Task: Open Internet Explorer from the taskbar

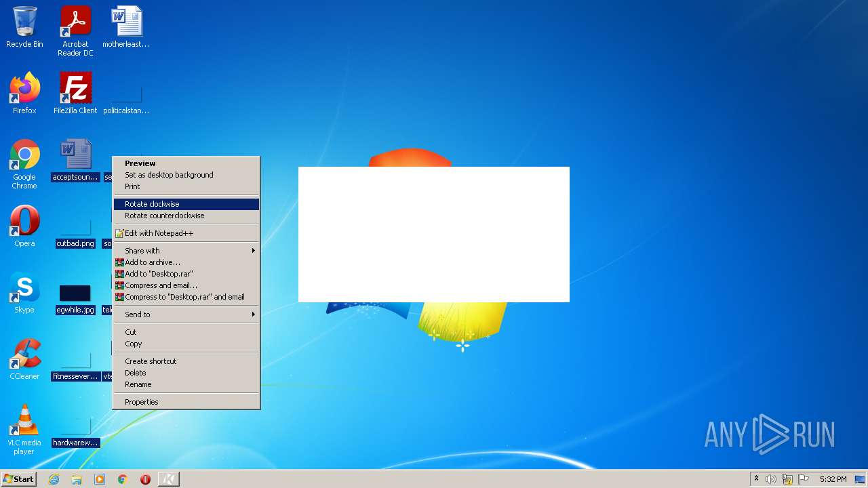Action: (54, 479)
